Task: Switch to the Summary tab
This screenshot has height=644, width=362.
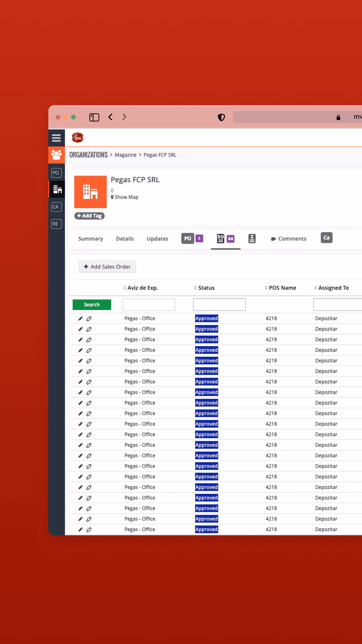Action: (91, 239)
